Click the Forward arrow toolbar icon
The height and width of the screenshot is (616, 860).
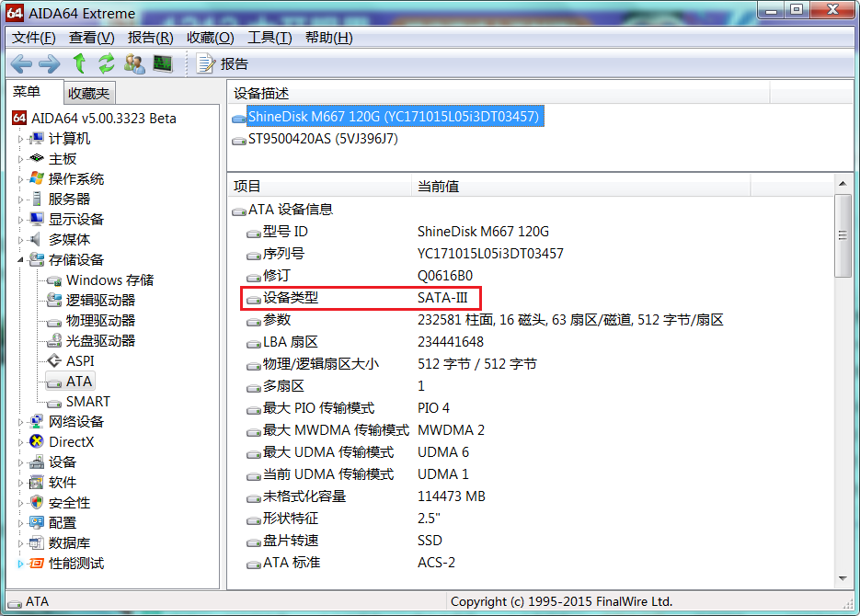pyautogui.click(x=49, y=63)
